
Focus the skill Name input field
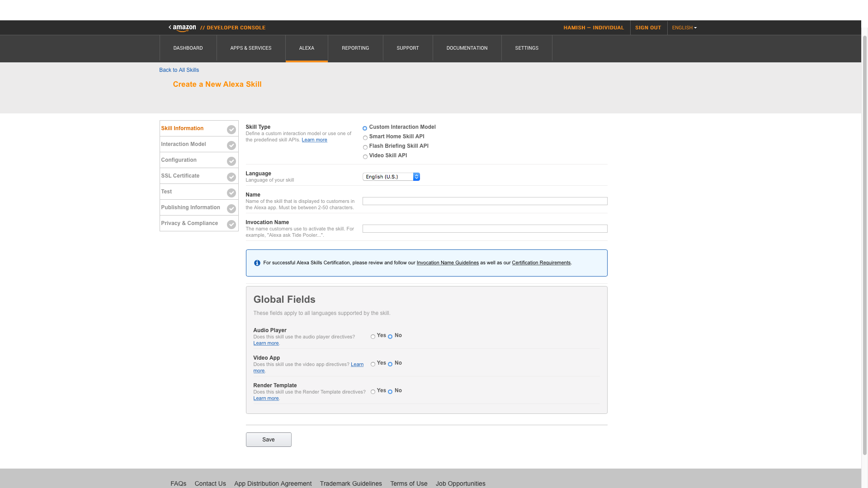pos(485,201)
